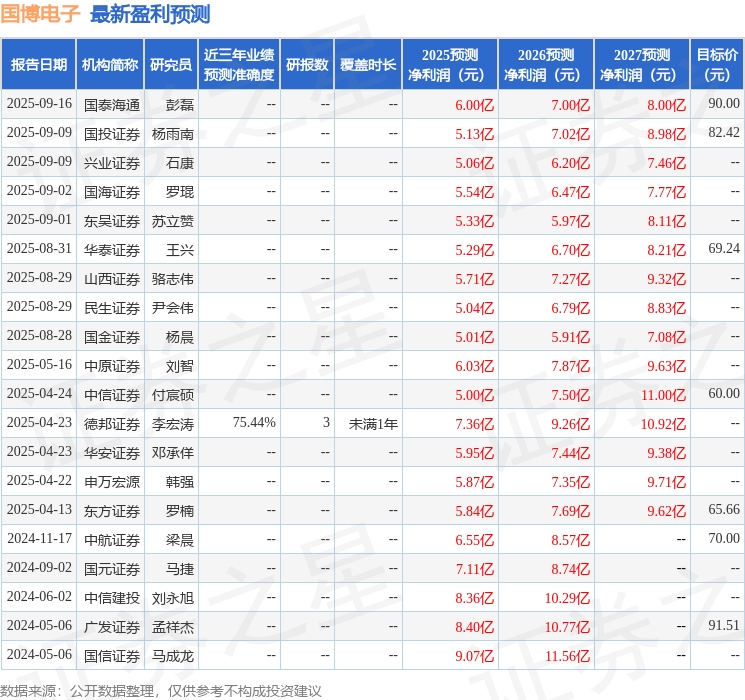Click target price 91.51

click(724, 625)
